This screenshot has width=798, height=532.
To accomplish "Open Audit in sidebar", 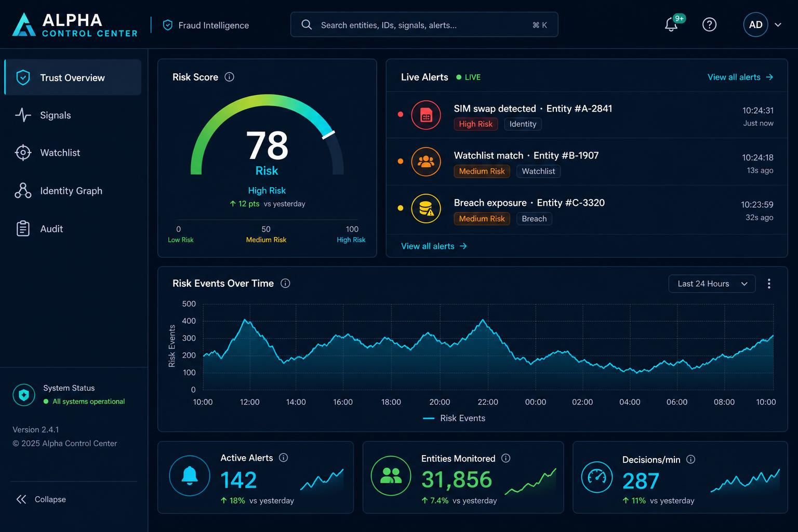I will [x=73, y=229].
